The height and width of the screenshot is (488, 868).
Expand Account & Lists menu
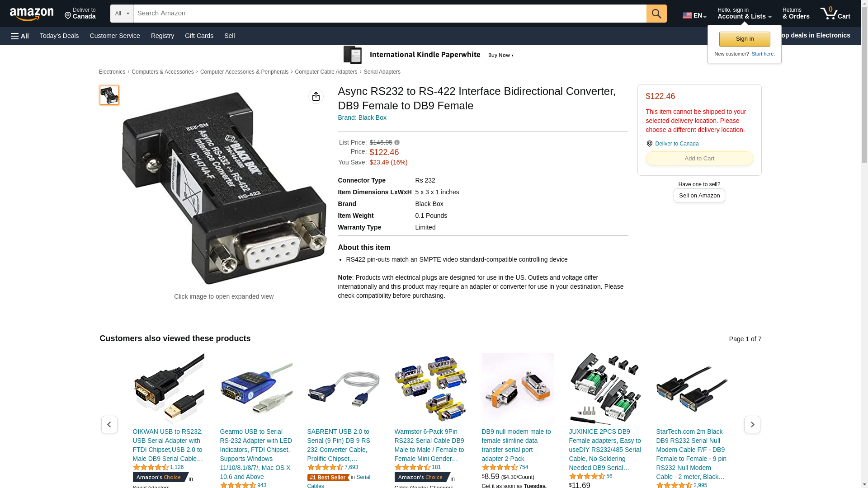pos(744,14)
